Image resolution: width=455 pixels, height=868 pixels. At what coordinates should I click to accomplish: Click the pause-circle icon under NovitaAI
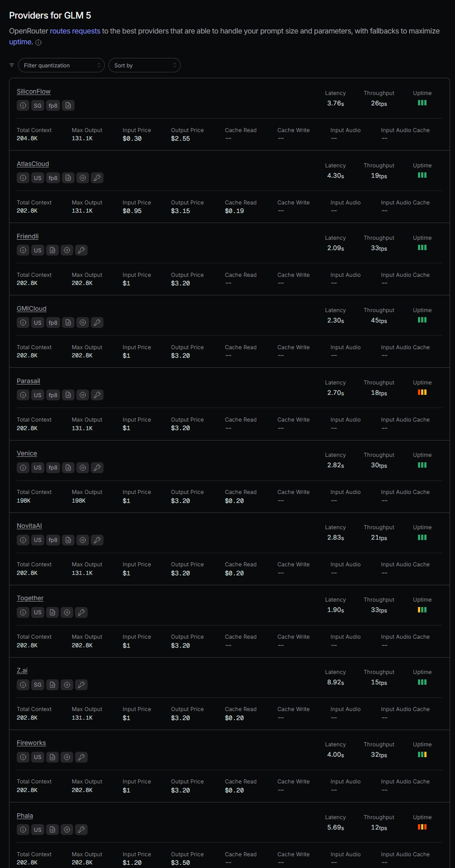pos(83,540)
